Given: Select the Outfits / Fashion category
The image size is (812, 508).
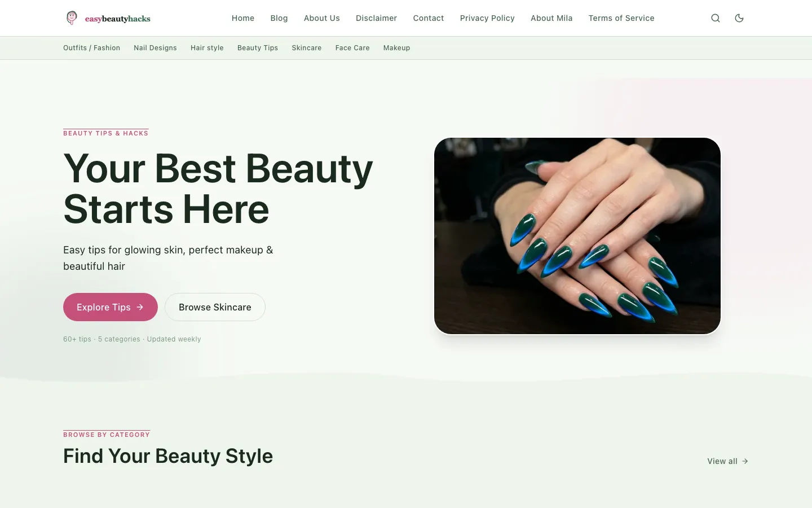Looking at the screenshot, I should tap(92, 48).
